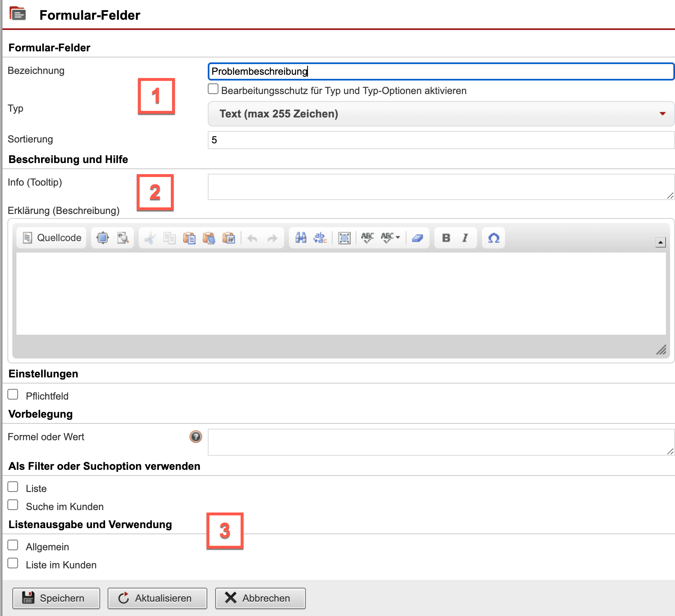This screenshot has width=675, height=616.
Task: Click the remove format eraser icon
Action: coord(418,238)
